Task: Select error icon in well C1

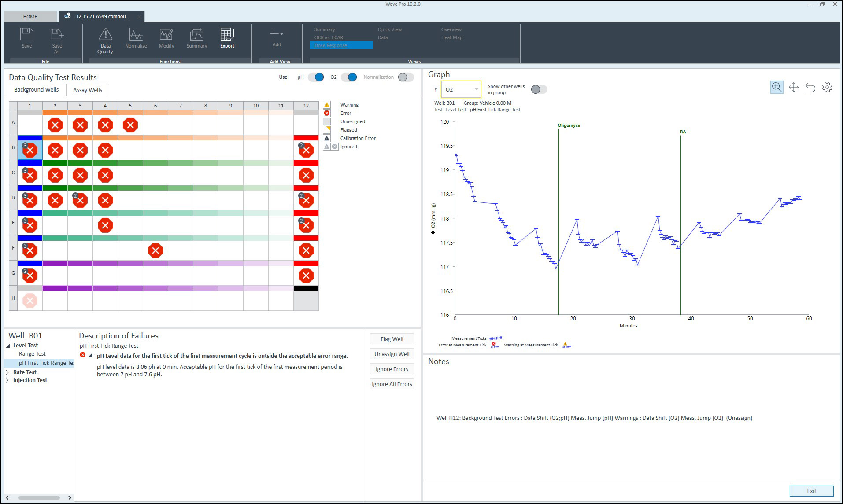Action: [30, 175]
